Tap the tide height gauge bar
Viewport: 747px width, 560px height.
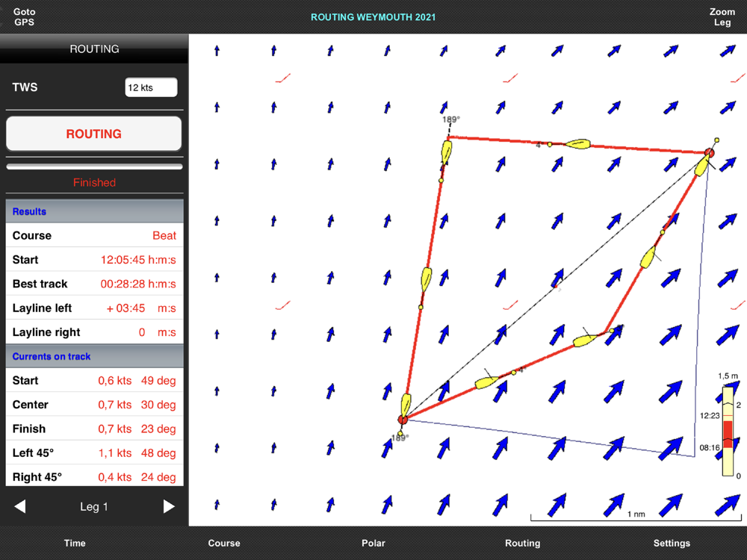click(728, 432)
